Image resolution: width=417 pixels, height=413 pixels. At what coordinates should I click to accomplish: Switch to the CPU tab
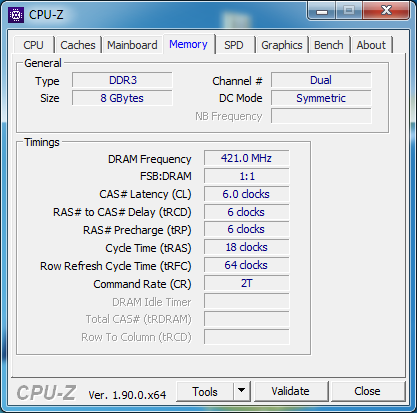33,45
